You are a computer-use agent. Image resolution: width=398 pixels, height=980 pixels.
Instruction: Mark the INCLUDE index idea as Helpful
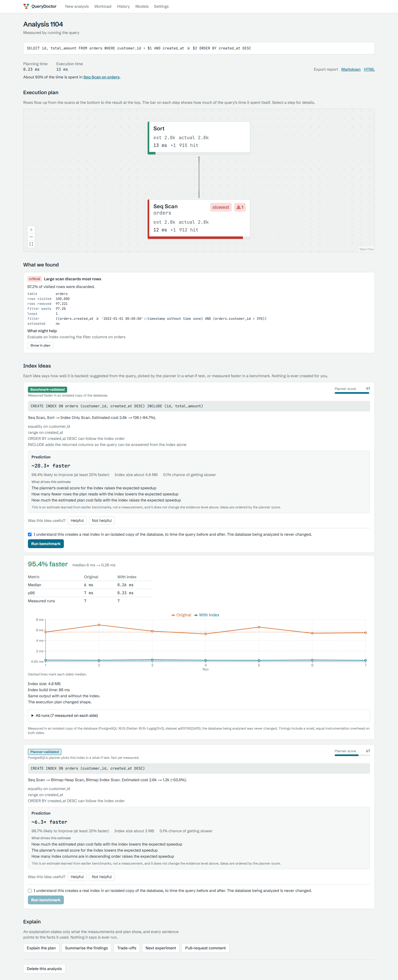77,521
